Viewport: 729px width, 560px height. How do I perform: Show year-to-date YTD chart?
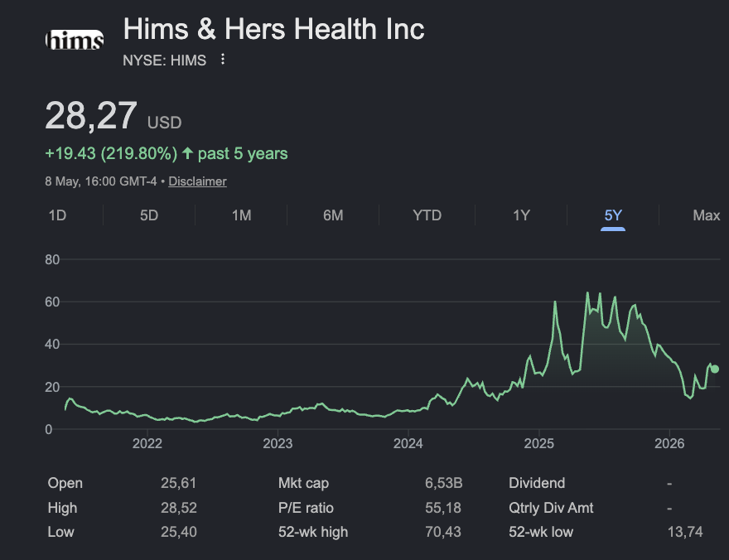(427, 215)
